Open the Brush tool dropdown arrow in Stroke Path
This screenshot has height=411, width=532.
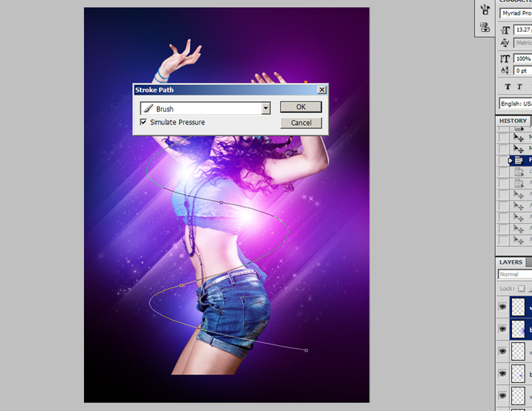265,109
